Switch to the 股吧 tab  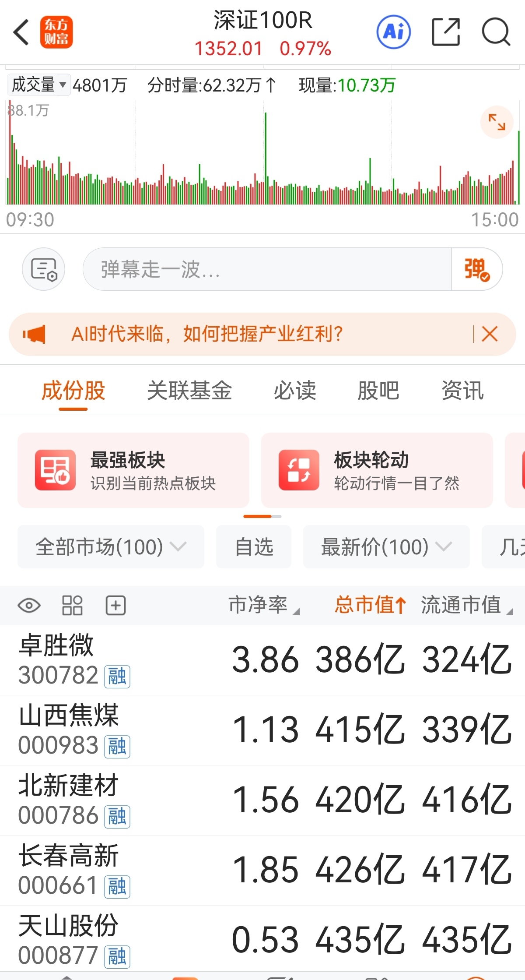pos(378,390)
